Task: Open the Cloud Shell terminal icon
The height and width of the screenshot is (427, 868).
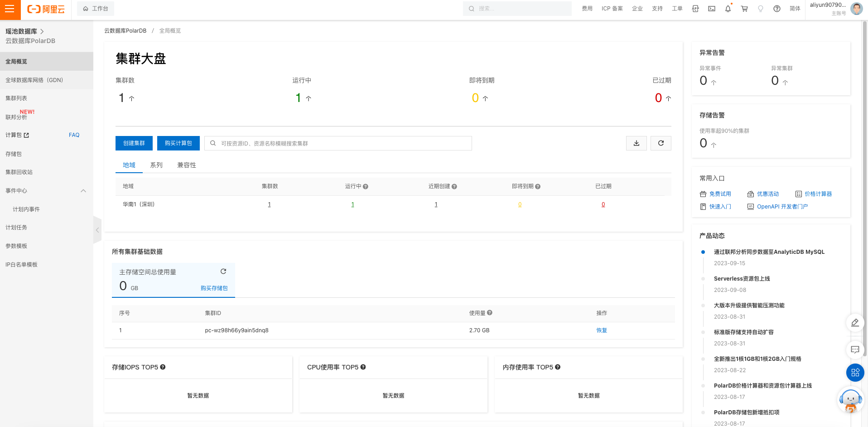Action: click(712, 9)
